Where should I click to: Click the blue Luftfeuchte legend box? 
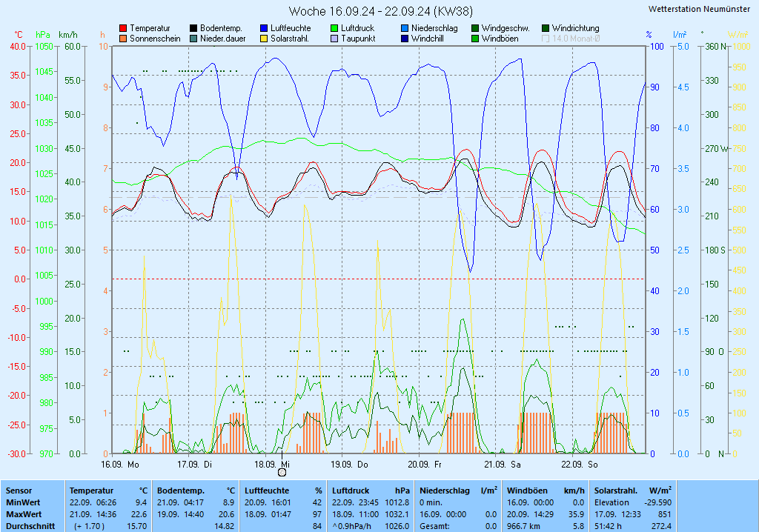point(264,28)
